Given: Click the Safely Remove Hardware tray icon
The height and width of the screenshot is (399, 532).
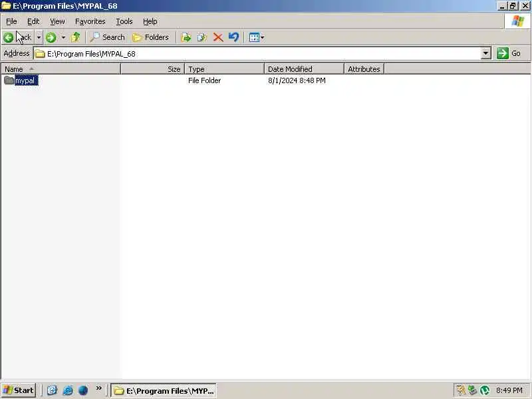Looking at the screenshot, I should [x=472, y=390].
